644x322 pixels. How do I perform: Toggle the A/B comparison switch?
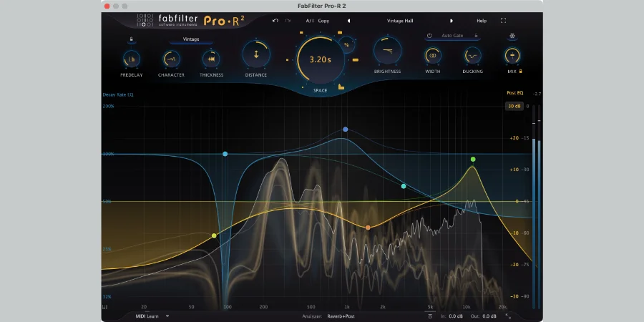(x=309, y=21)
